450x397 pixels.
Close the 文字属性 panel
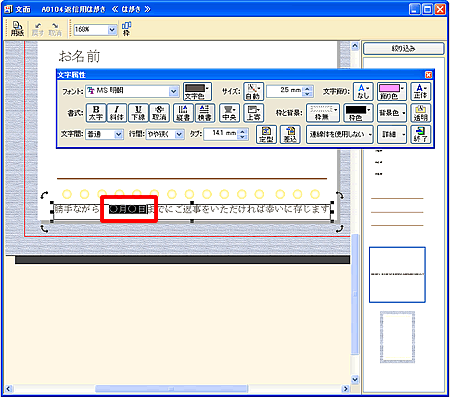click(x=429, y=75)
